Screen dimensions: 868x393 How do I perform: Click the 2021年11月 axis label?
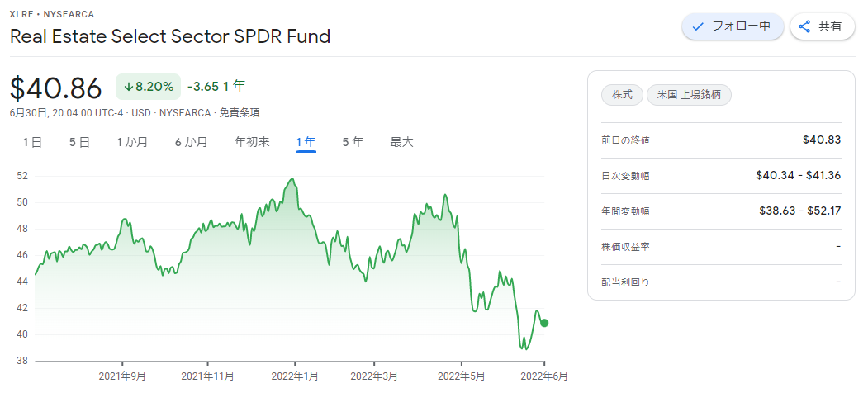[x=207, y=376]
